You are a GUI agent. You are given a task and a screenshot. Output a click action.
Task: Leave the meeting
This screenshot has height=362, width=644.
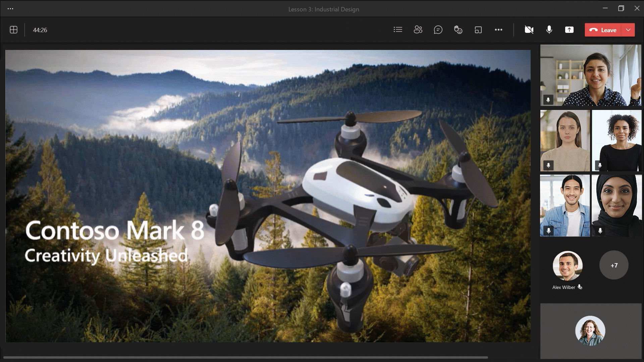pyautogui.click(x=603, y=30)
